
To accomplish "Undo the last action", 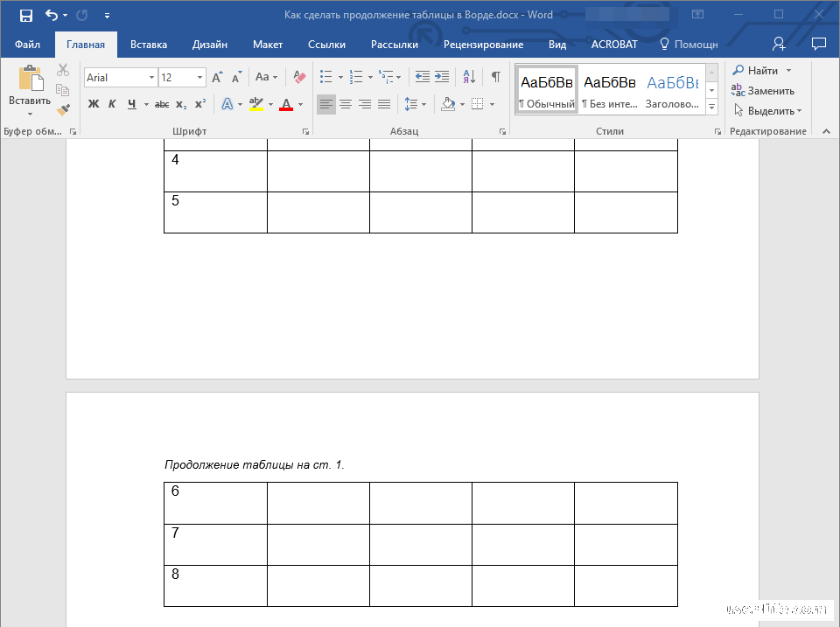I will pyautogui.click(x=51, y=15).
